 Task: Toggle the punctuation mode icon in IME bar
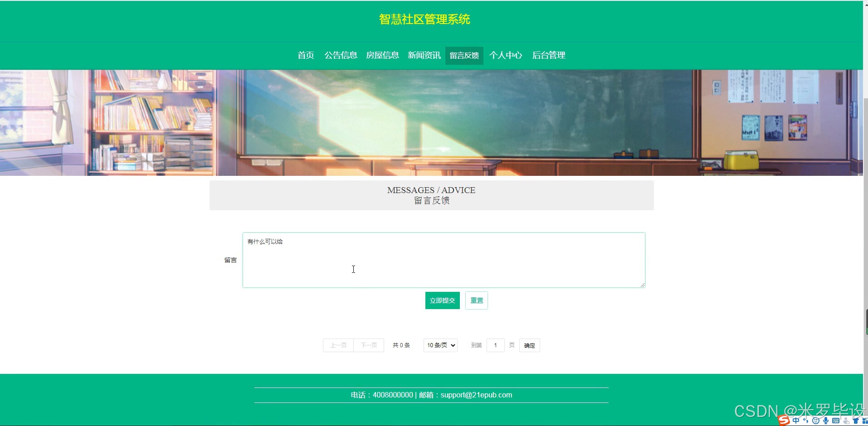click(806, 421)
